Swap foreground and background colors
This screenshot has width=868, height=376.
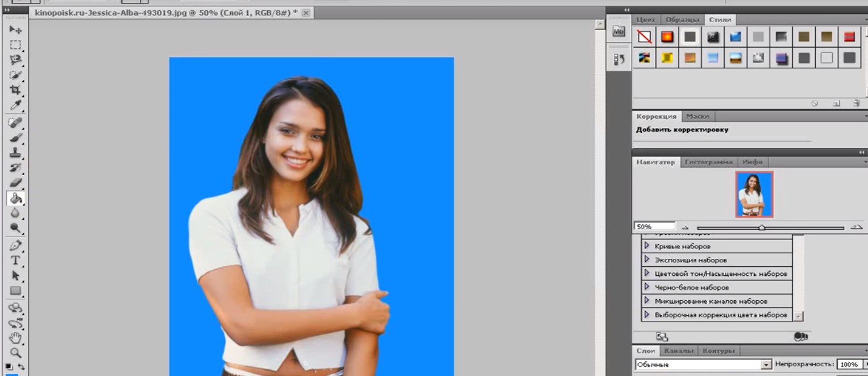(21, 366)
